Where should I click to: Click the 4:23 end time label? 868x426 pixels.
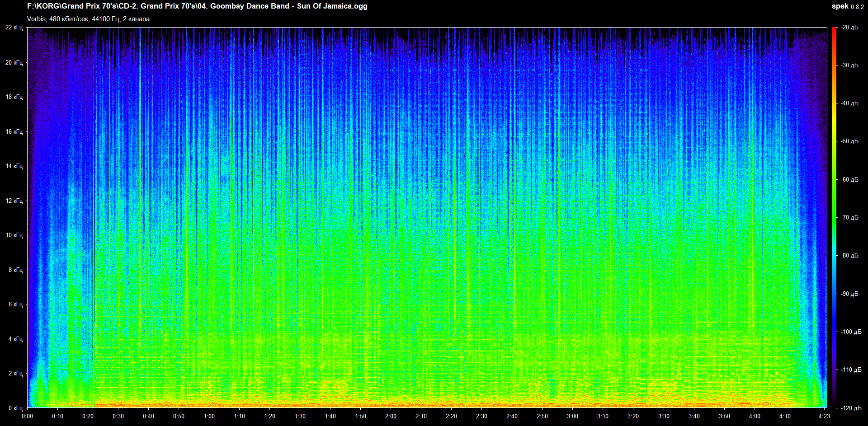[824, 416]
